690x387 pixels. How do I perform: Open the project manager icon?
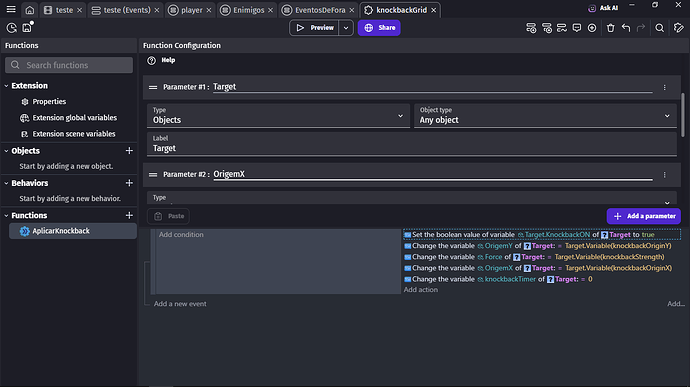click(11, 28)
